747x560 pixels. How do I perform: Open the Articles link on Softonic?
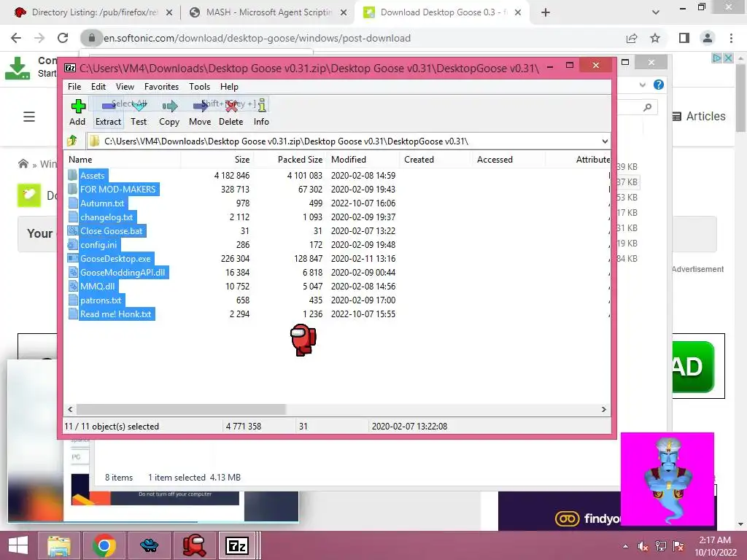pyautogui.click(x=699, y=116)
